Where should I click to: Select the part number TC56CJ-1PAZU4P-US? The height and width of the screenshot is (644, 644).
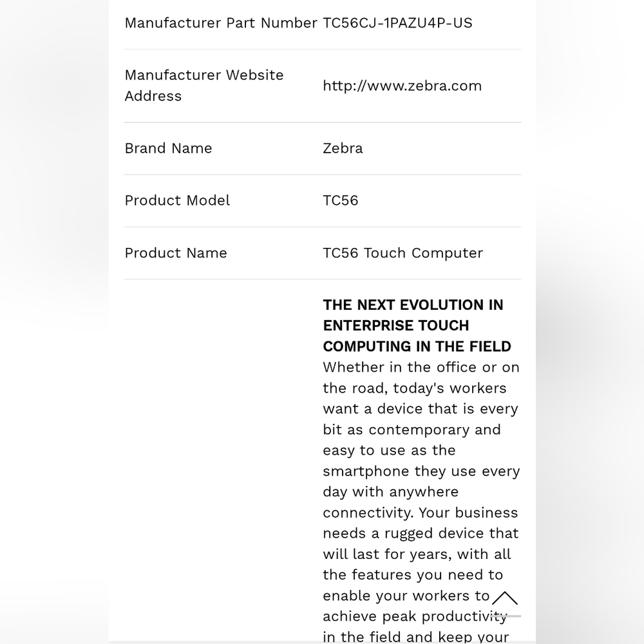397,23
